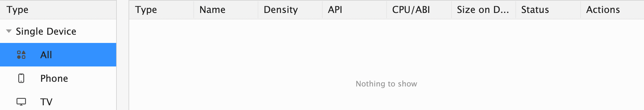Choose the TV label in the sidebar
The image size is (644, 110).
coord(46,102)
